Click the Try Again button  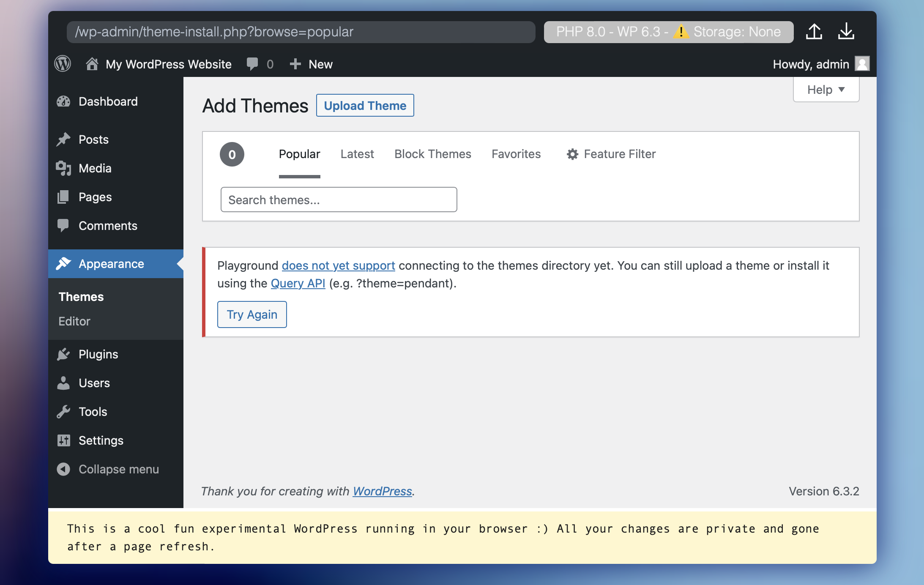(252, 314)
